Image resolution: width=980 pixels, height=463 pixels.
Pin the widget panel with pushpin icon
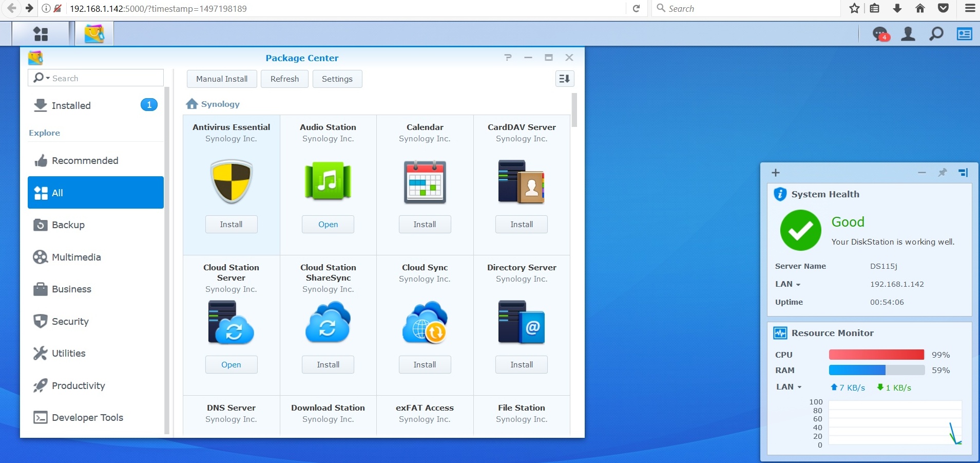pyautogui.click(x=943, y=173)
